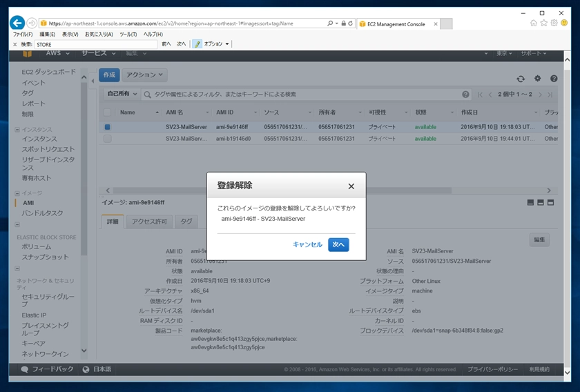The image size is (580, 392).
Task: Open EC2 ダッシュボード link
Action: [48, 72]
